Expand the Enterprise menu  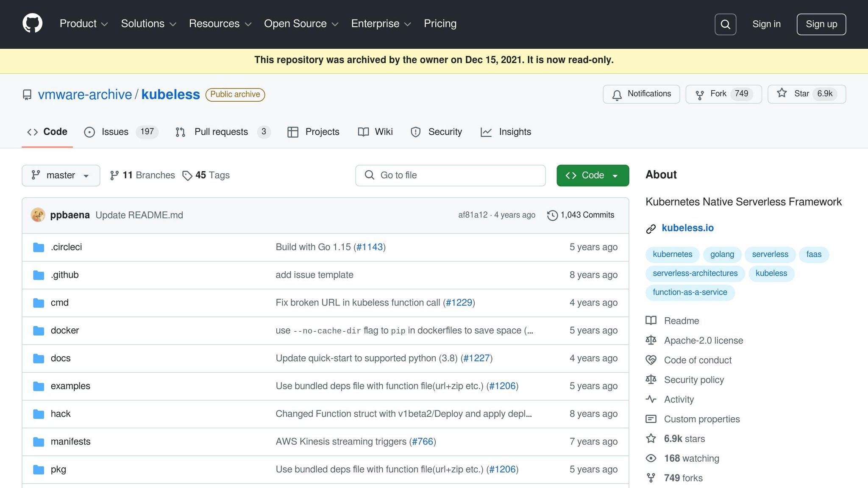point(381,24)
